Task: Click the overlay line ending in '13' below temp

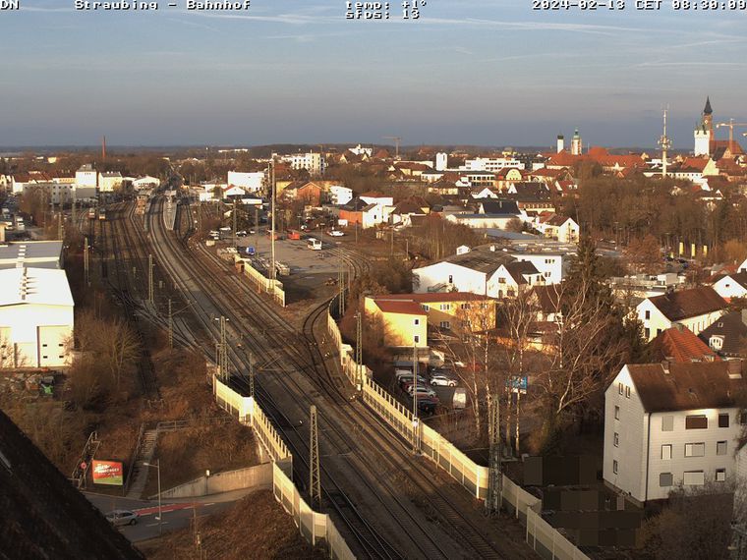Action: click(x=382, y=15)
